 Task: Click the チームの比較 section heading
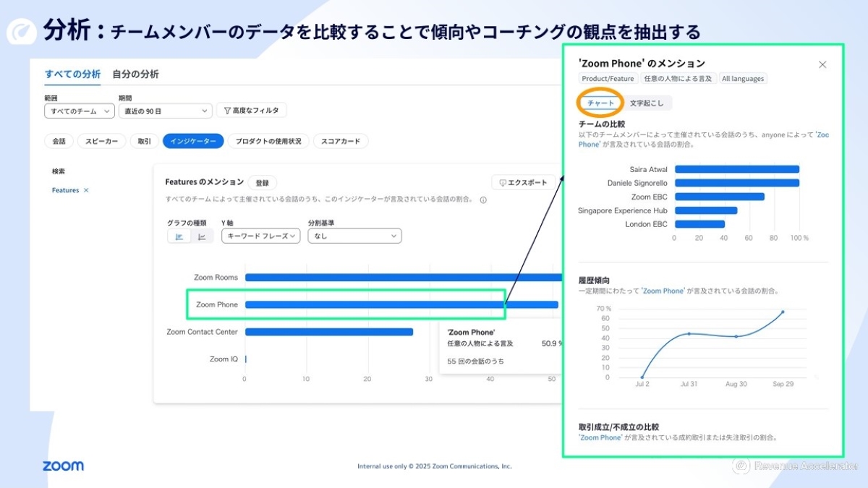point(602,124)
